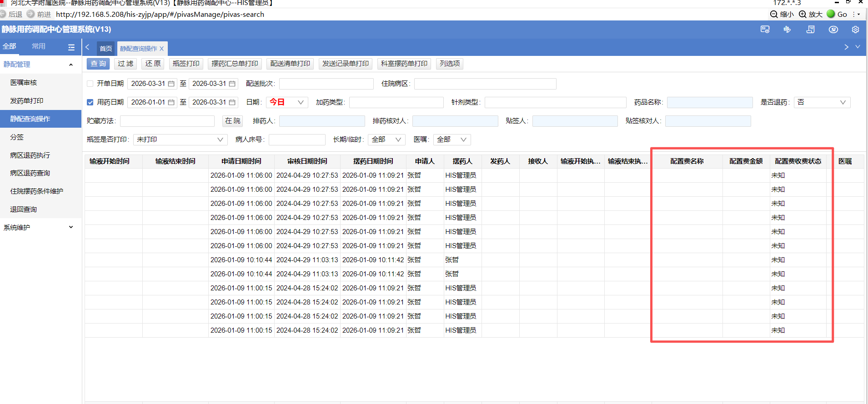Open 发药单打印 in the sidebar
This screenshot has height=404, width=868.
pyautogui.click(x=40, y=101)
